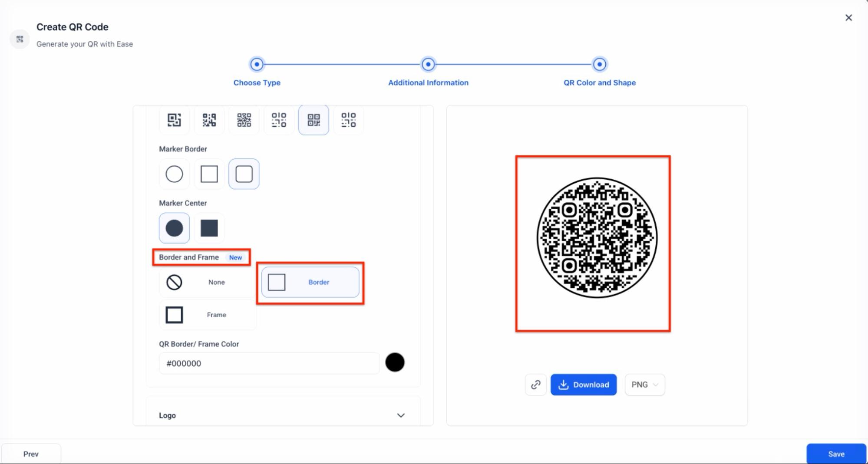The width and height of the screenshot is (868, 464).
Task: Click the QR code preview image
Action: 597,237
